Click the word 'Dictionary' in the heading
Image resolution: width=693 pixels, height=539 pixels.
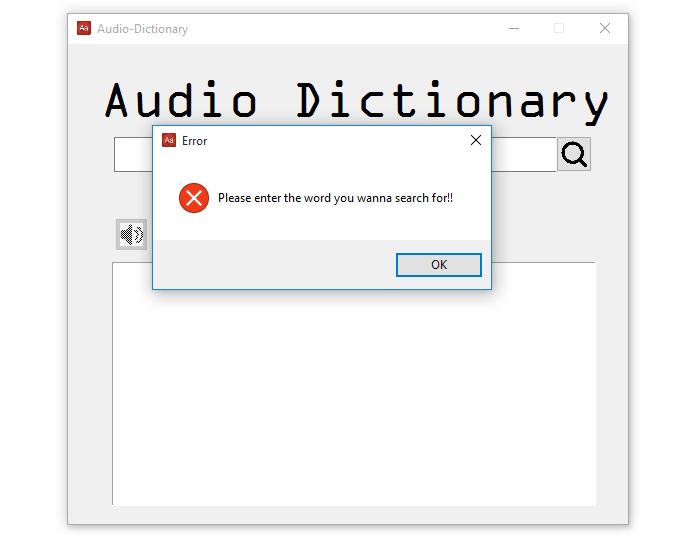coord(452,101)
